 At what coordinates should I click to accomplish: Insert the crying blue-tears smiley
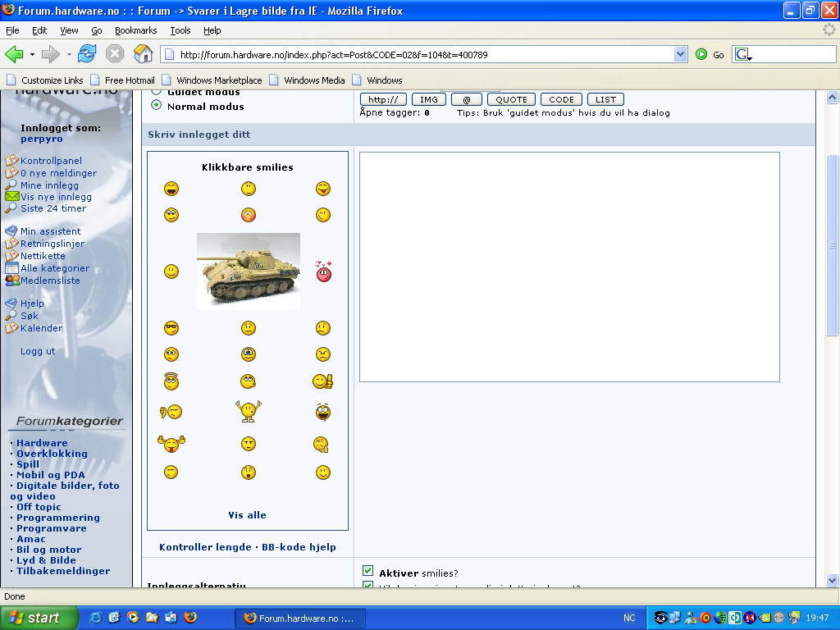click(x=248, y=354)
